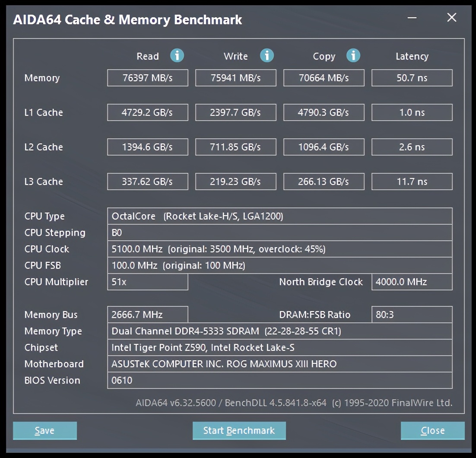476x458 pixels.
Task: Select the L1 Cache Read value
Action: tap(147, 112)
